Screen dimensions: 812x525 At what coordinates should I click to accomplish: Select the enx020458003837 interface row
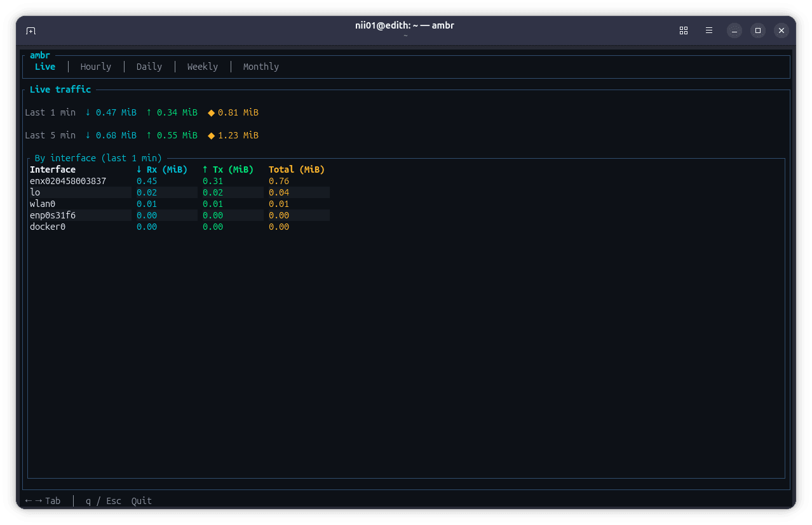(179, 181)
